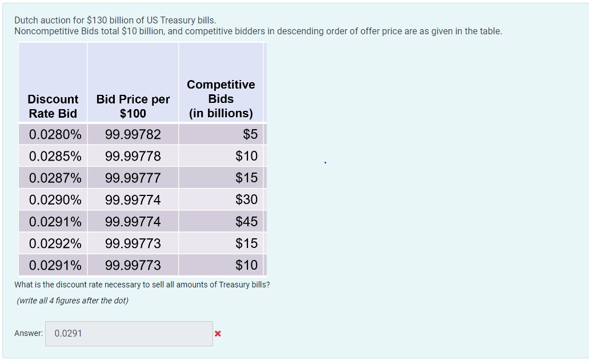This screenshot has height=364, width=589.
Task: Click the red X error icon beside answer
Action: point(218,334)
